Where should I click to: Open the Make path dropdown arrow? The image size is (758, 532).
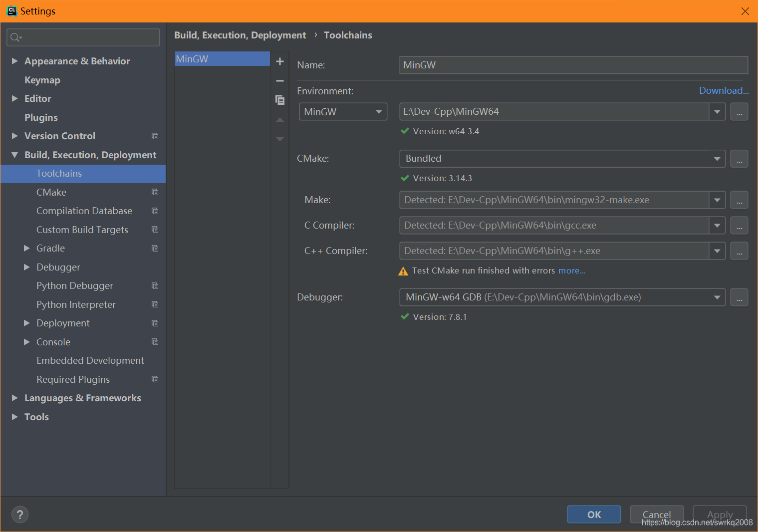pyautogui.click(x=717, y=200)
